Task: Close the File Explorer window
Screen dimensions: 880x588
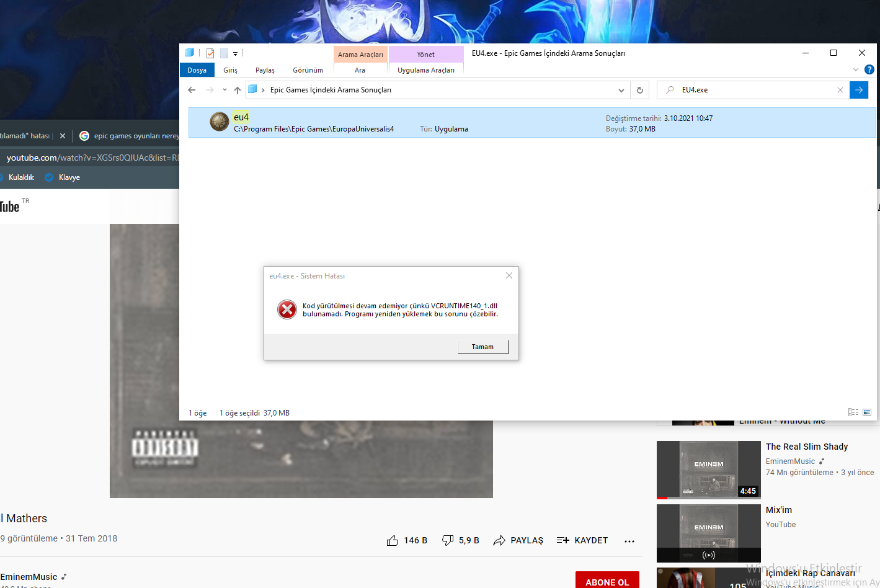Action: (862, 53)
